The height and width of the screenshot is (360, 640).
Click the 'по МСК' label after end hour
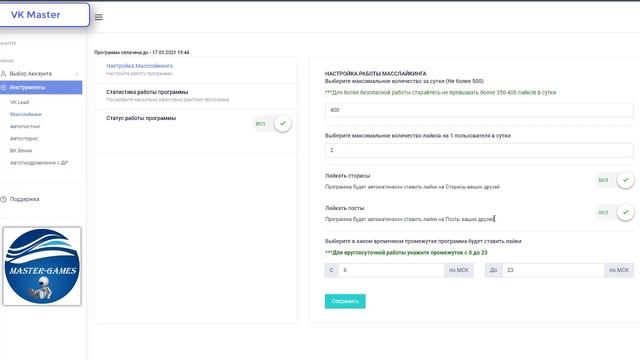click(x=619, y=270)
